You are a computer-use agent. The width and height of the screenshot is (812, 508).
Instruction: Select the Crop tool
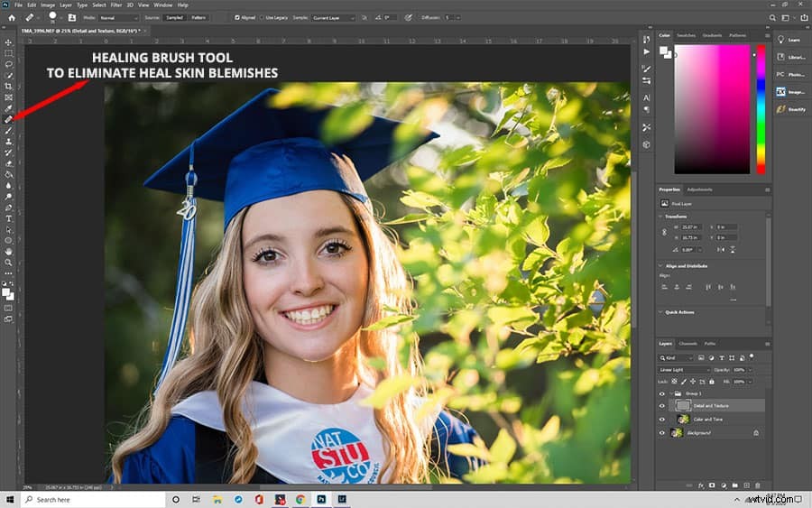[8, 87]
